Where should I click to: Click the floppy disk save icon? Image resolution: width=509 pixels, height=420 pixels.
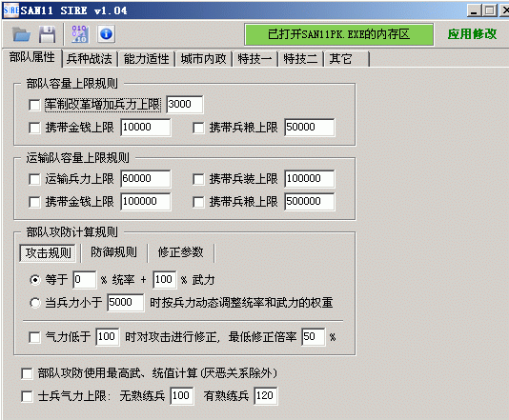click(48, 34)
